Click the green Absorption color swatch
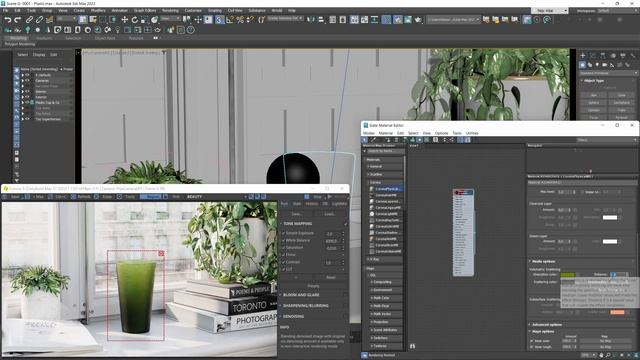640x360 pixels. (x=568, y=274)
